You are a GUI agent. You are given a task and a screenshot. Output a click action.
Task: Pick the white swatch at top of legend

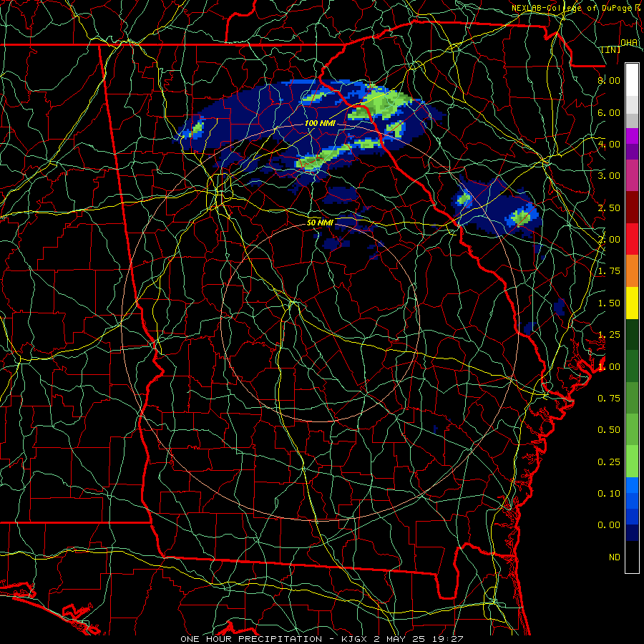(632, 80)
